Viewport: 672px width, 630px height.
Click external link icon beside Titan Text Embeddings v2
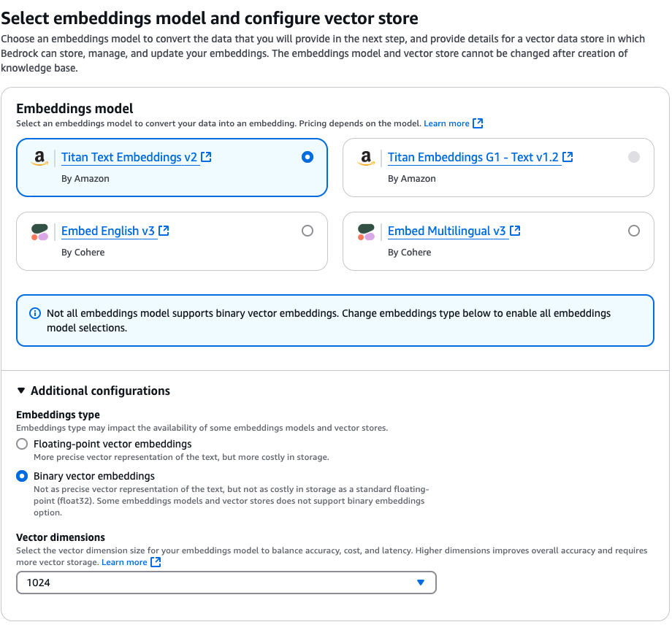(x=206, y=157)
